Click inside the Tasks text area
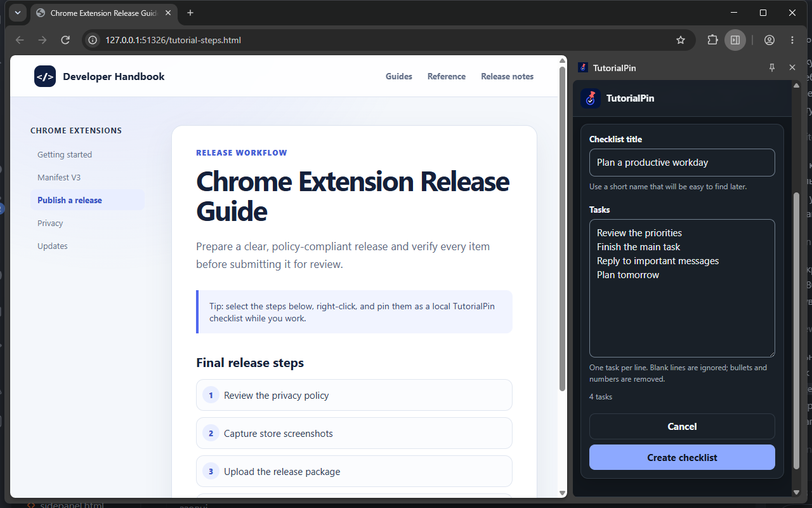The height and width of the screenshot is (508, 812). click(682, 288)
